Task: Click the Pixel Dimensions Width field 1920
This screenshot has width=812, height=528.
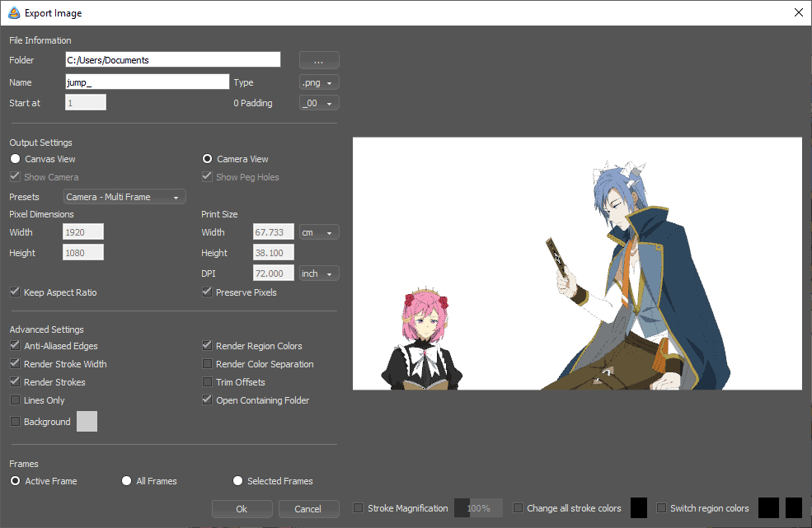Action: (x=83, y=232)
